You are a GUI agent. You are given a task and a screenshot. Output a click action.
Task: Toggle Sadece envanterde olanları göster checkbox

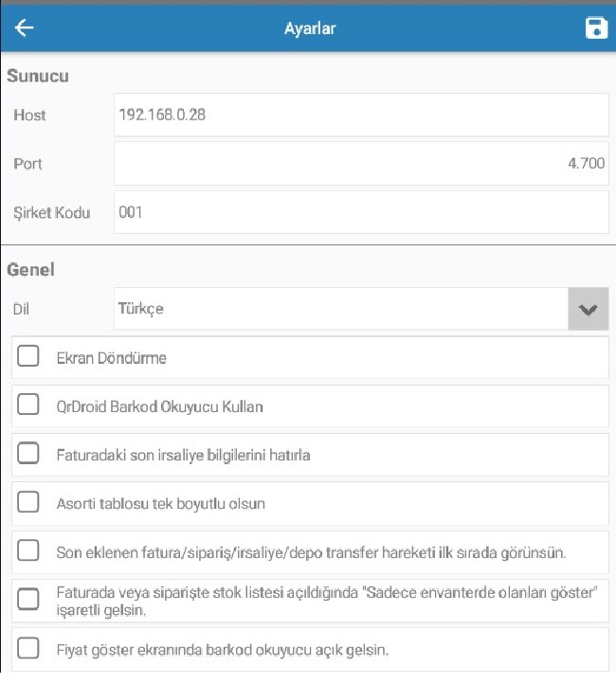(x=28, y=599)
